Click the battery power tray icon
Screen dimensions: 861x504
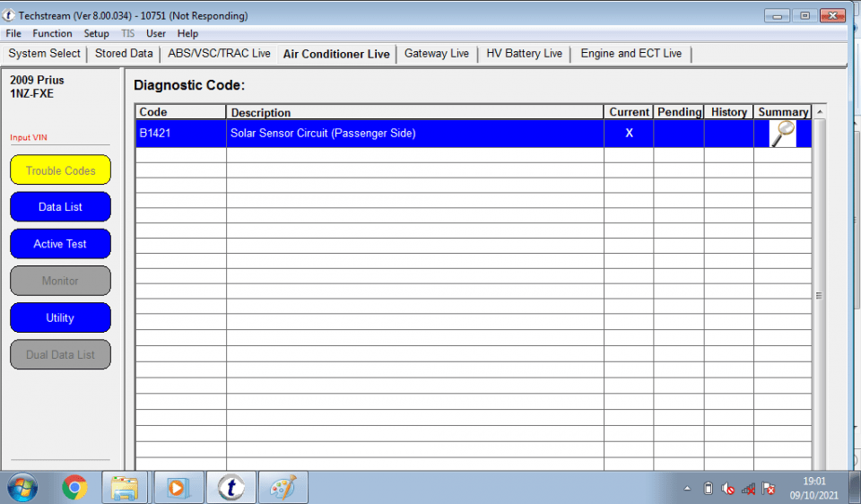pos(708,488)
